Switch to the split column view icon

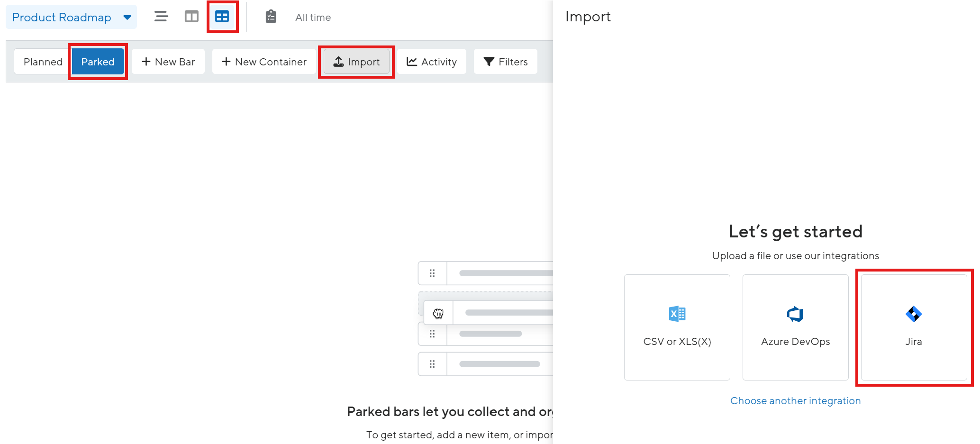click(x=191, y=16)
